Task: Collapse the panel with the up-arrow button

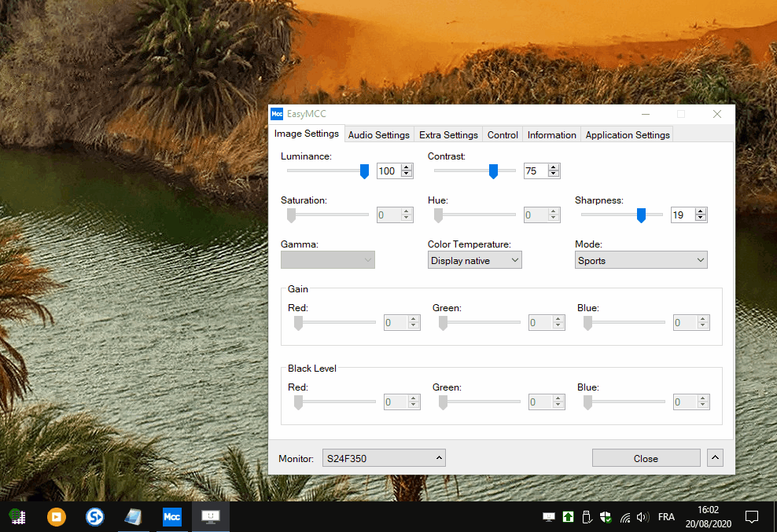Action: tap(715, 457)
